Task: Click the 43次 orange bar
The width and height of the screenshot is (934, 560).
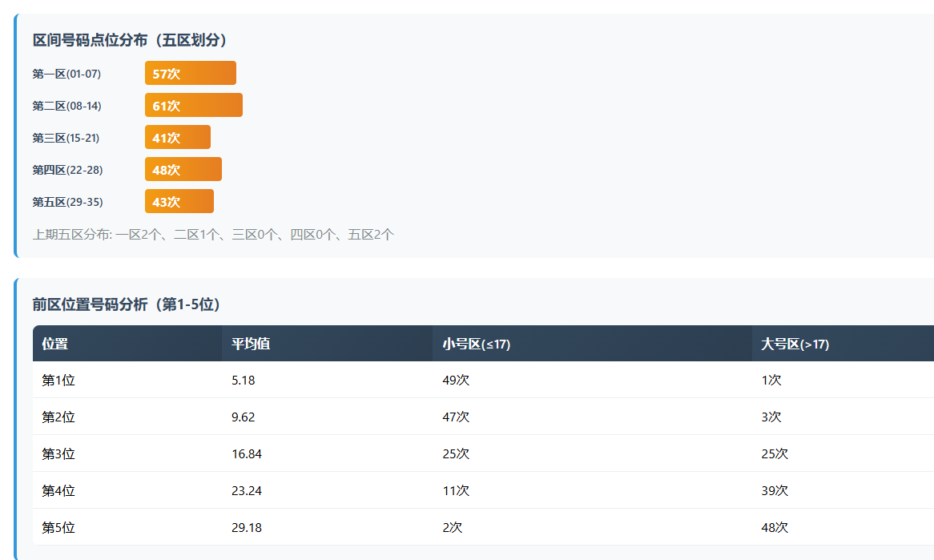Action: pyautogui.click(x=179, y=202)
